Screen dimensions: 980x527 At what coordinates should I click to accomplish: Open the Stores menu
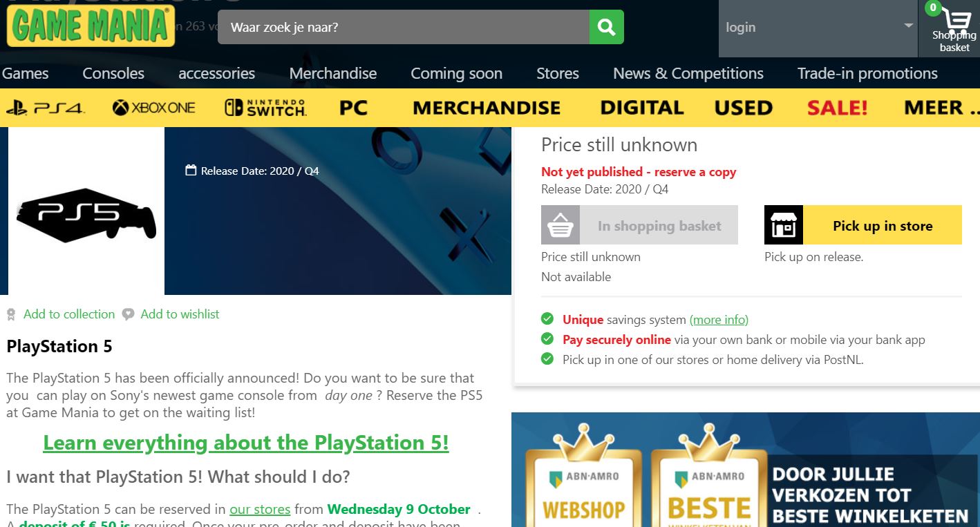[558, 73]
